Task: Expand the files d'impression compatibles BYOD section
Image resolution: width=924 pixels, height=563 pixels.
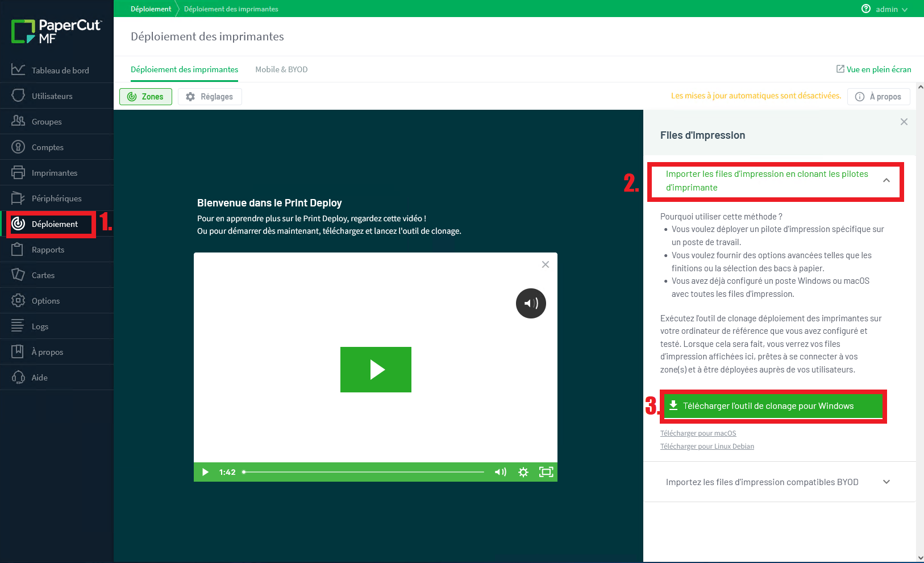Action: tap(886, 482)
